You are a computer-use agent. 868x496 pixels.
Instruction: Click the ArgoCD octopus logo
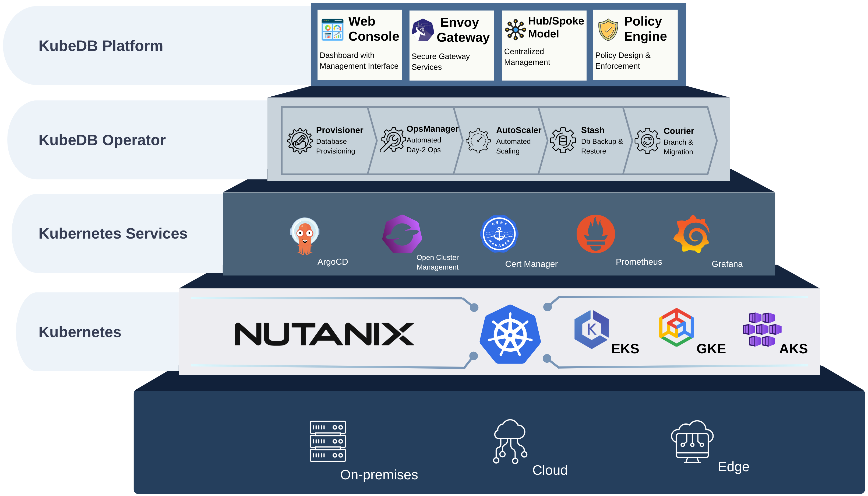coord(305,236)
